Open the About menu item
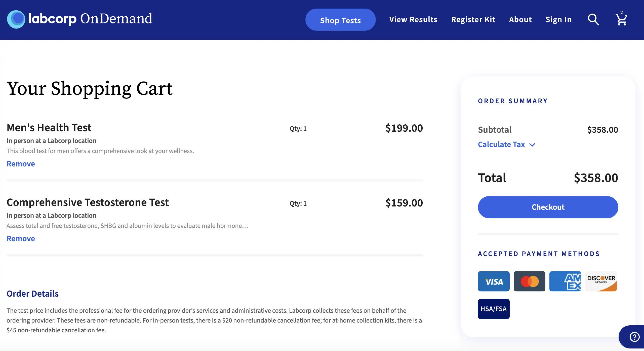Viewport: 644px width, 351px height. click(520, 20)
